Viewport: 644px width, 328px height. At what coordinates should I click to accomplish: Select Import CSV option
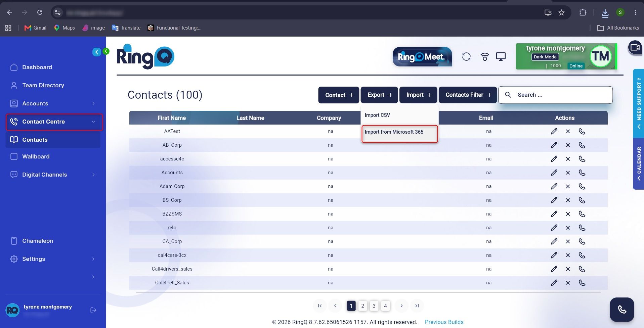pyautogui.click(x=399, y=115)
